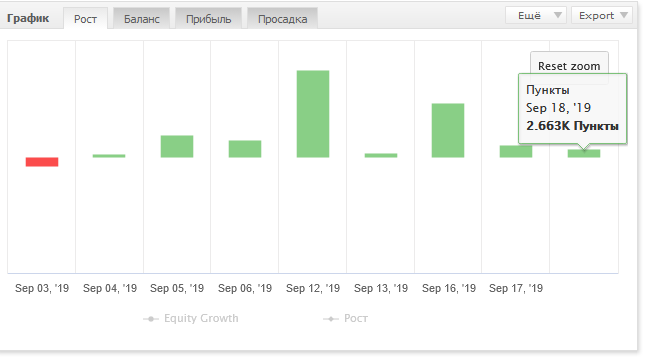Switch to the Рост tab
651x362 pixels.
(x=86, y=18)
